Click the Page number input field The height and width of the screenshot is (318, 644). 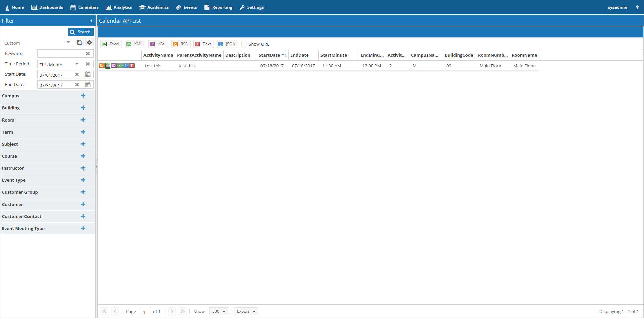[x=145, y=311]
